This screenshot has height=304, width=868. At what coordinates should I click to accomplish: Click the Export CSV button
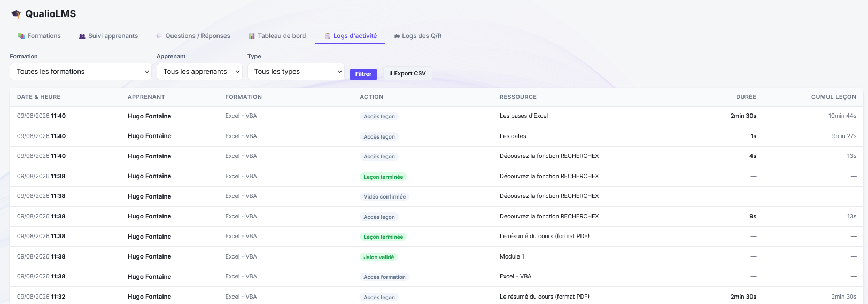point(408,73)
